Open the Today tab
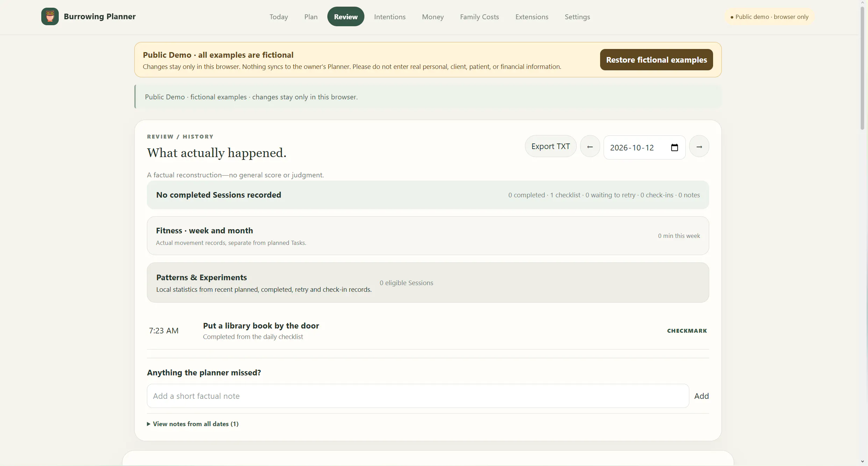Image resolution: width=868 pixels, height=466 pixels. pyautogui.click(x=279, y=17)
